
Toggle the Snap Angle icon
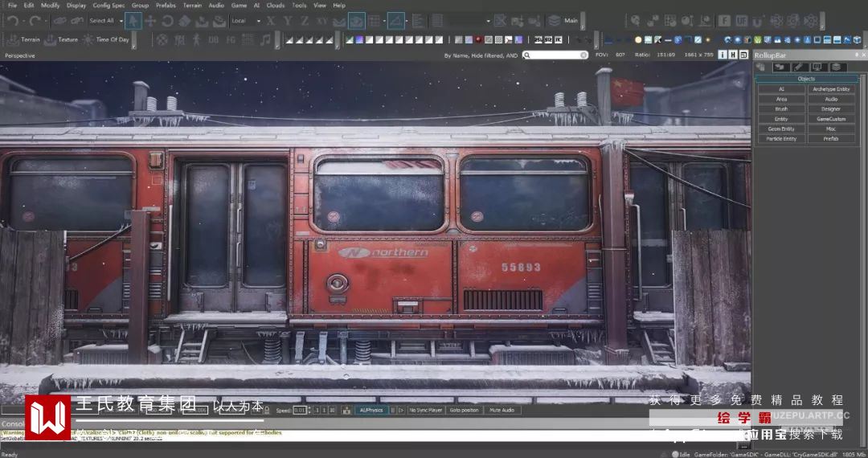pyautogui.click(x=395, y=21)
